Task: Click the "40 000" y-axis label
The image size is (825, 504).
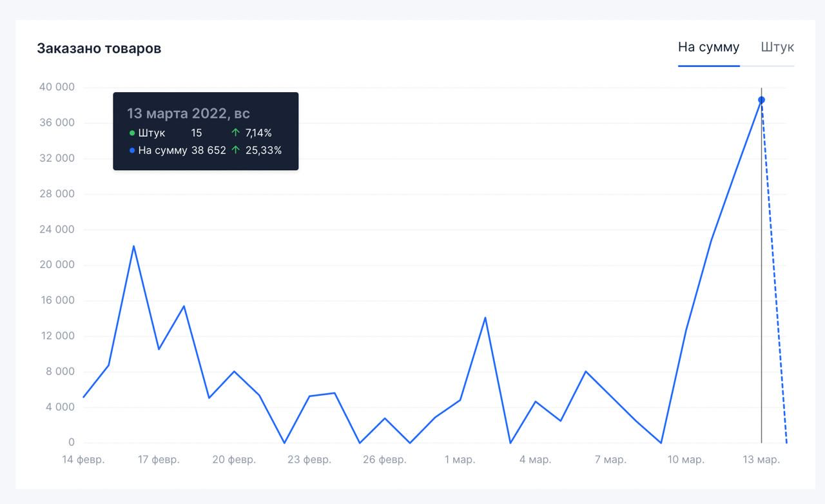Action: point(57,87)
